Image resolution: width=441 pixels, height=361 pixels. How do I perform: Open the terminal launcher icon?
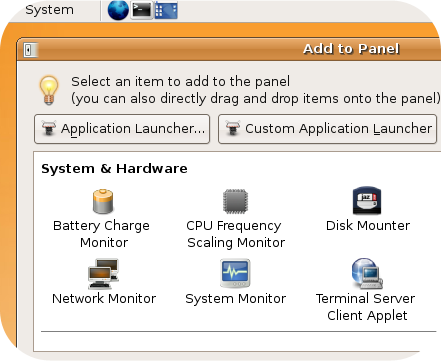tap(142, 10)
